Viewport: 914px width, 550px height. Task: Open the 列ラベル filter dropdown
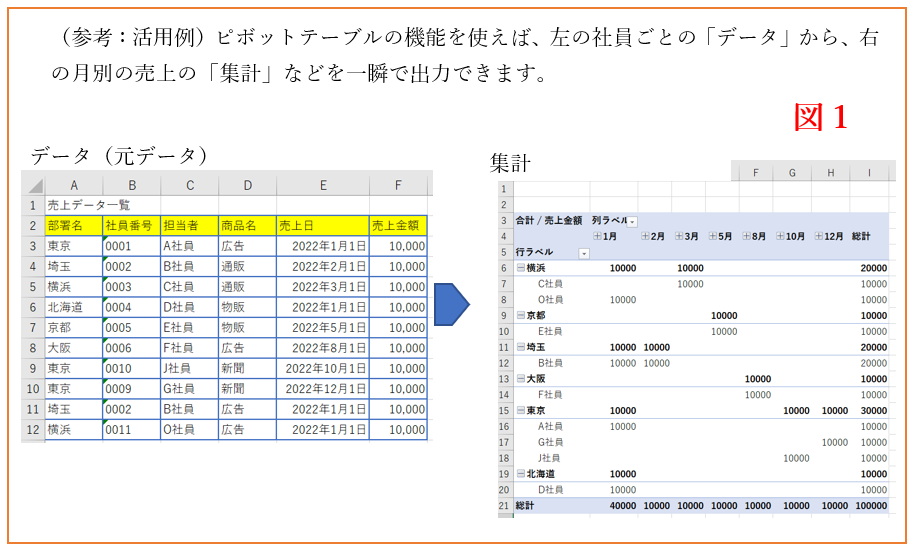632,220
